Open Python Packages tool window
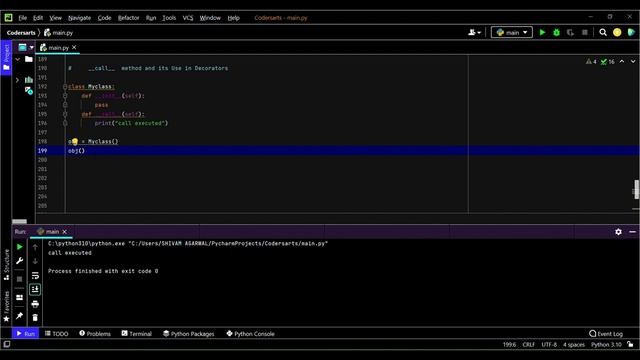The image size is (640, 360). coord(189,333)
